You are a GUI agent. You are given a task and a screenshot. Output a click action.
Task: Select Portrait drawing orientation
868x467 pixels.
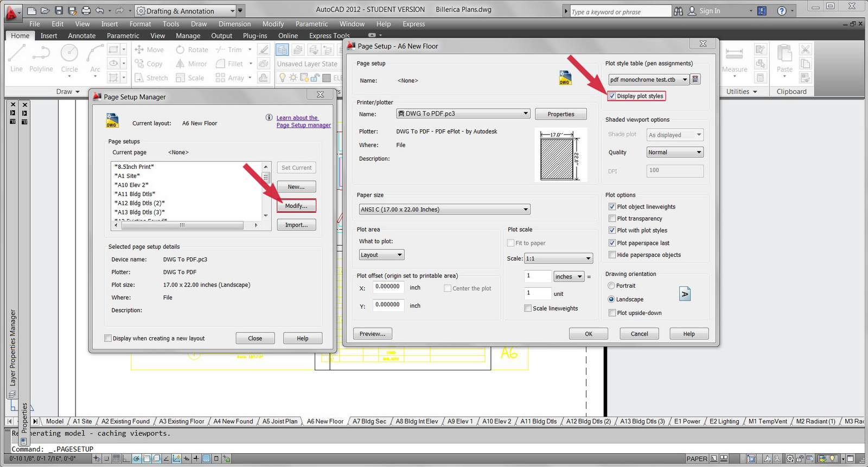611,286
